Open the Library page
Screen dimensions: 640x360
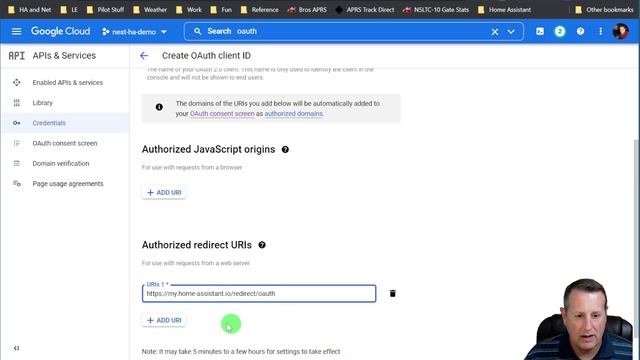click(x=42, y=103)
